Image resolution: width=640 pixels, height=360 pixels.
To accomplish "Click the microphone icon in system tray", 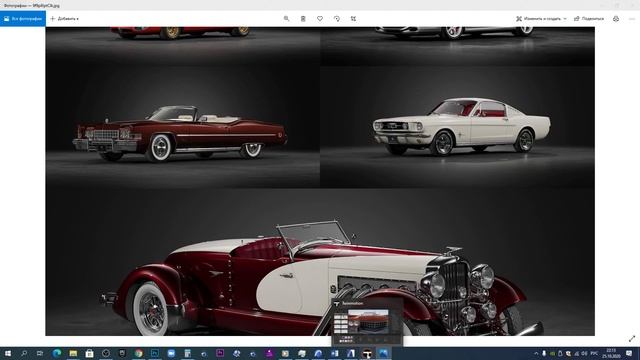I will (544, 353).
